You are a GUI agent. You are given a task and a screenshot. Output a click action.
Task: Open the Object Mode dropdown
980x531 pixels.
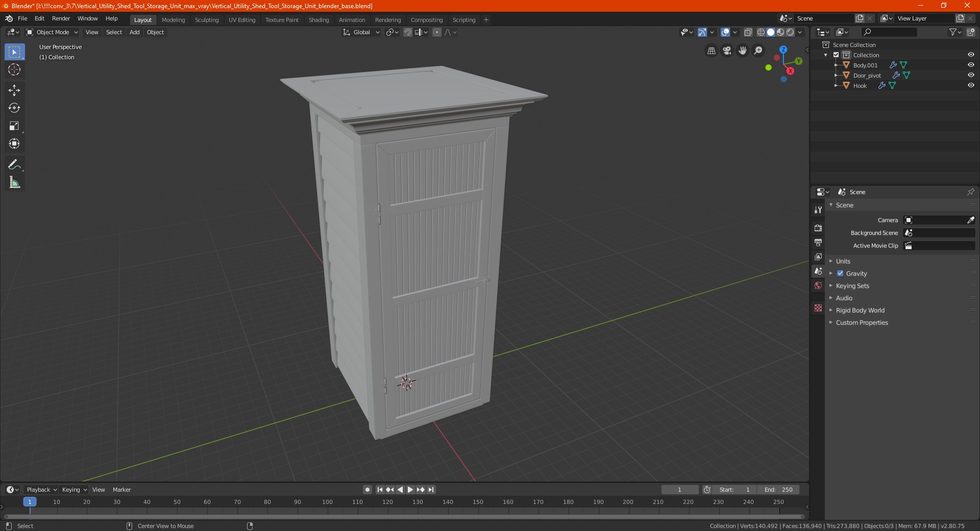pyautogui.click(x=52, y=32)
